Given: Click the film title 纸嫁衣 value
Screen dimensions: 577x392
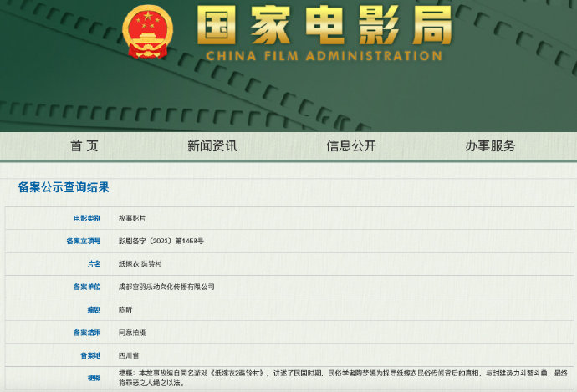Looking at the screenshot, I should 140,264.
